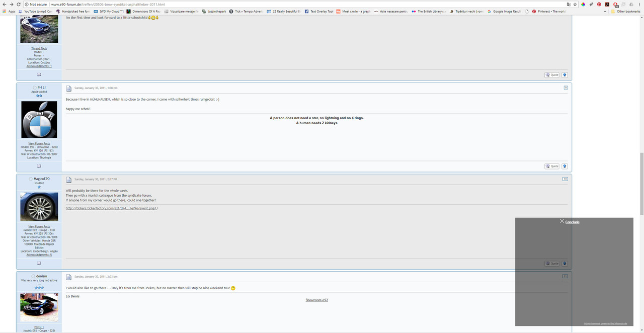This screenshot has width=644, height=333.
Task: Open the Chrome three-dot menu
Action: (639, 4)
